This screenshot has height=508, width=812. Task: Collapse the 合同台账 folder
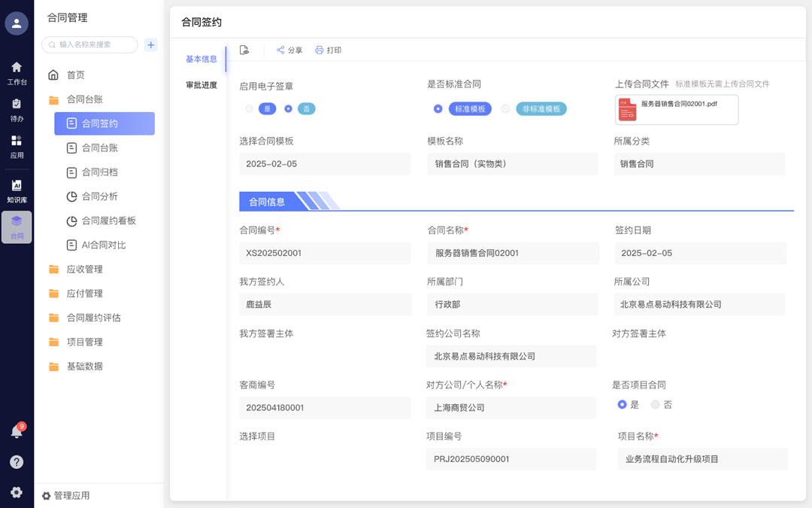click(x=84, y=99)
